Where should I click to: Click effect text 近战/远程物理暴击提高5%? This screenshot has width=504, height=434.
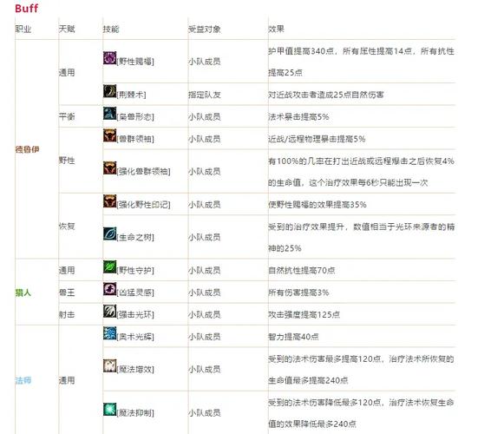[x=317, y=139]
